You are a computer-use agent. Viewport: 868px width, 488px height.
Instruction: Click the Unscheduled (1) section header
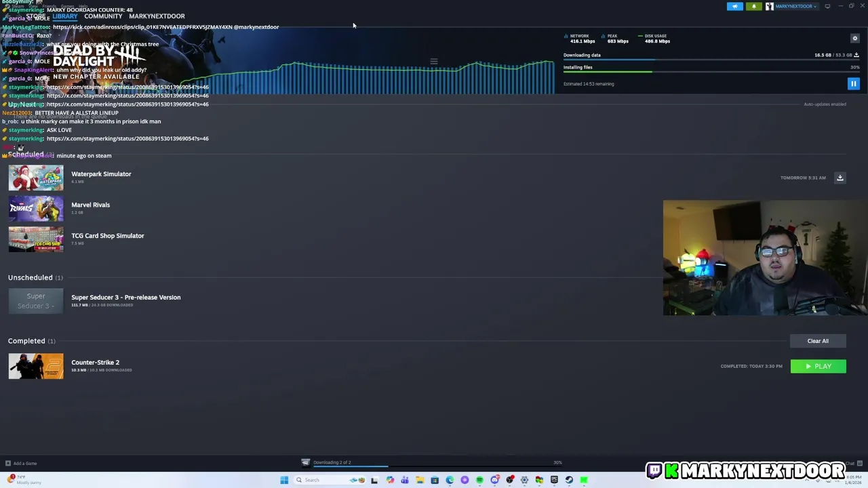point(35,278)
